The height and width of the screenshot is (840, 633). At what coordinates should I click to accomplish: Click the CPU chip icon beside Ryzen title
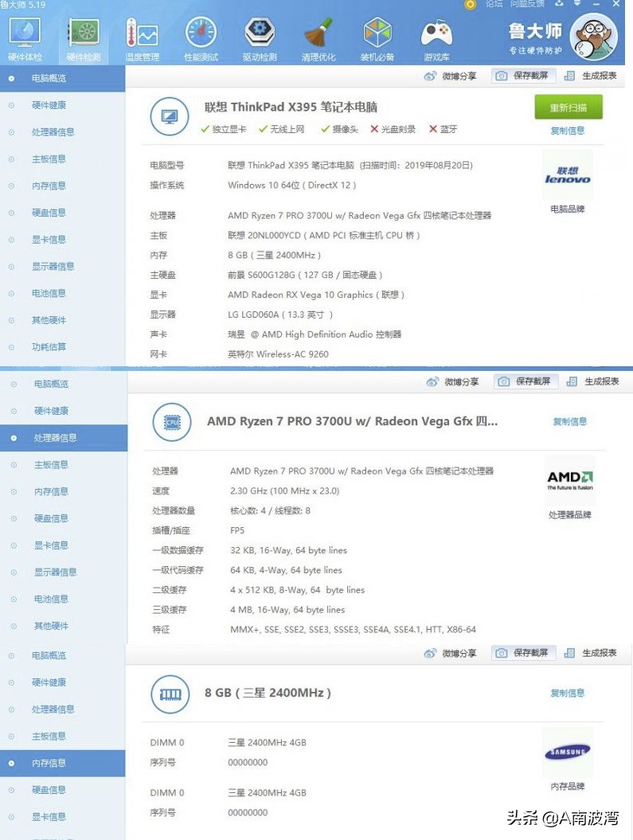point(172,422)
